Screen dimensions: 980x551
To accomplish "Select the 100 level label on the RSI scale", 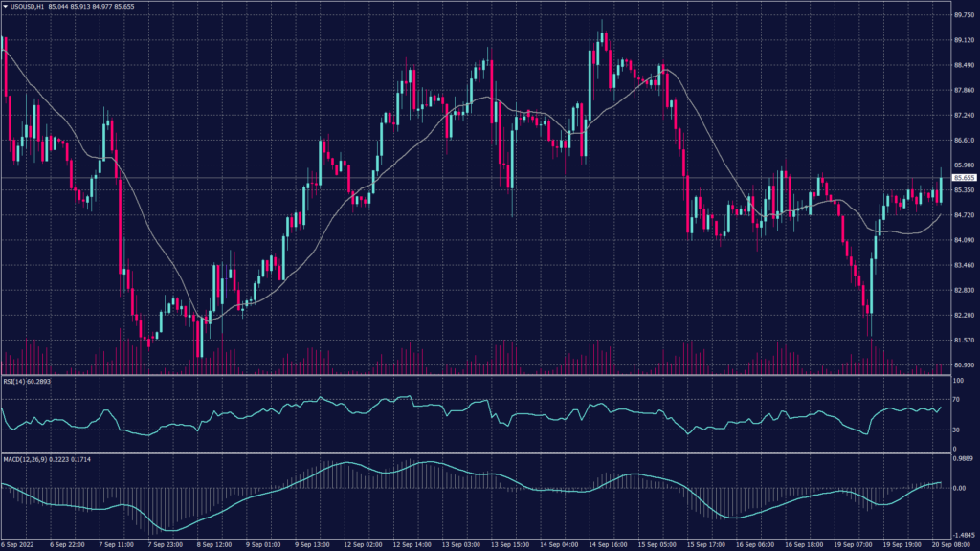I will (x=957, y=379).
